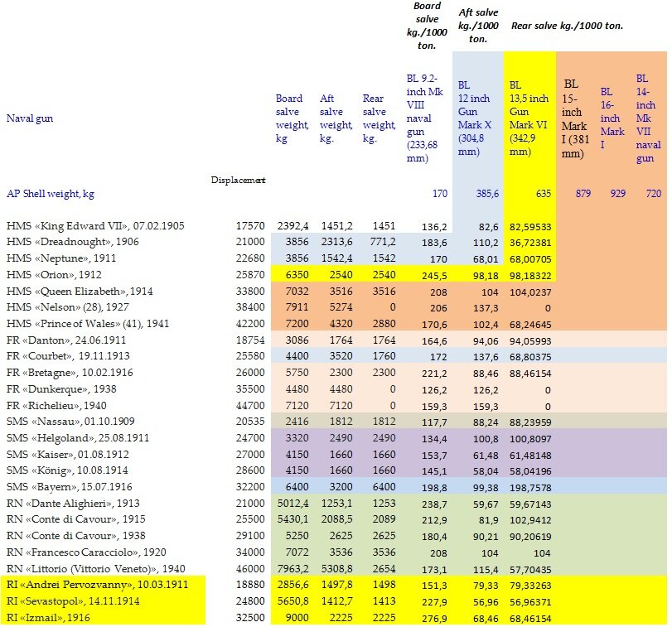The height and width of the screenshot is (627, 672).
Task: Select the SMS «Nassau», 01.10.1909 row label
Action: [x=70, y=422]
